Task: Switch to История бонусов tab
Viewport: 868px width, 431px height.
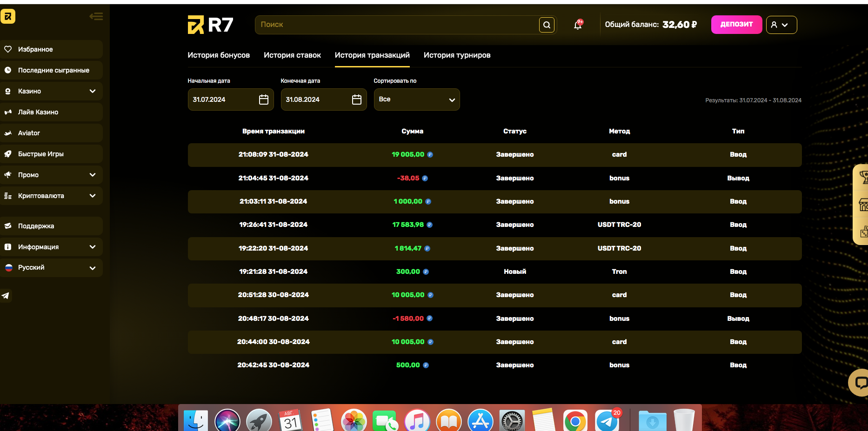Action: tap(219, 55)
